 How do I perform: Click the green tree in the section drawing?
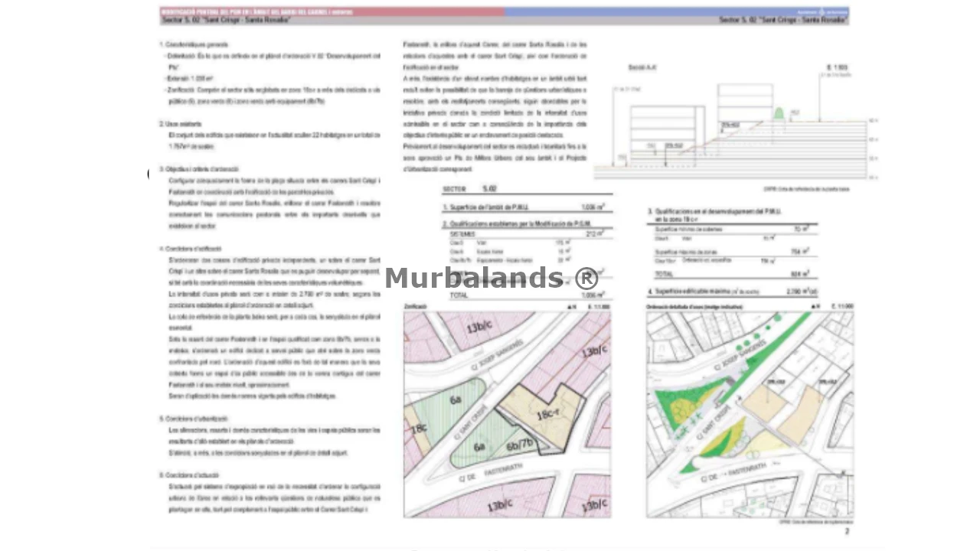(x=779, y=113)
